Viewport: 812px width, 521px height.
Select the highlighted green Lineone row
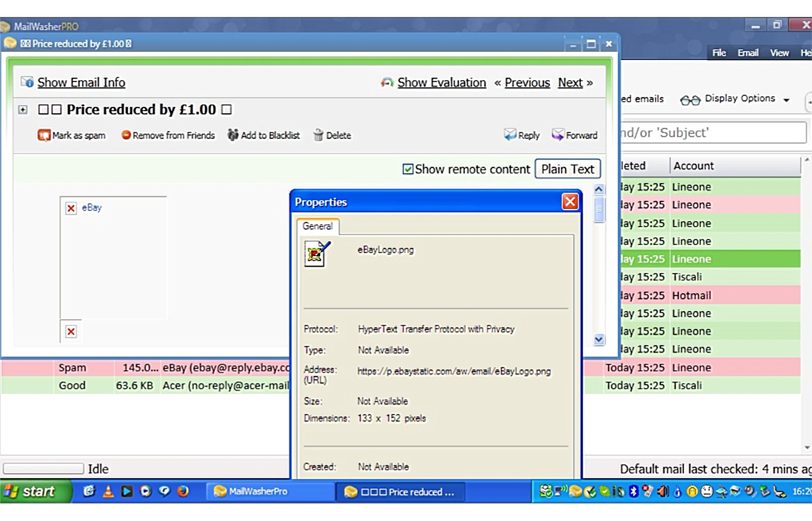coord(710,259)
